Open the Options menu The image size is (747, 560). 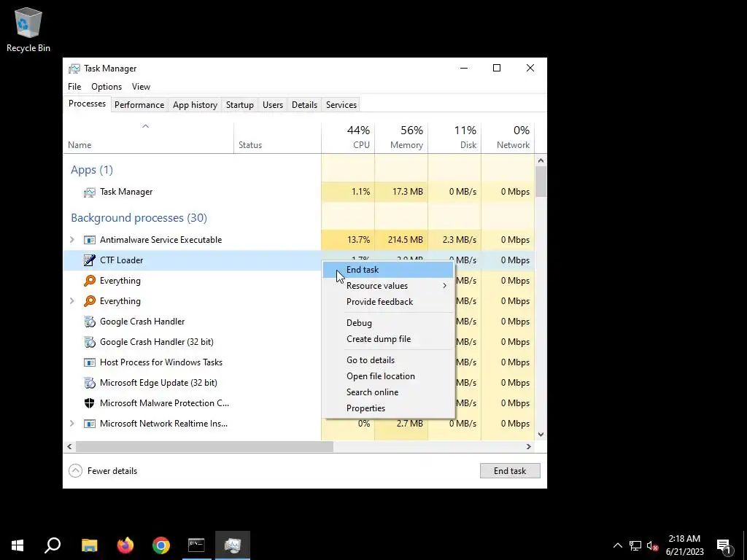[x=107, y=87]
